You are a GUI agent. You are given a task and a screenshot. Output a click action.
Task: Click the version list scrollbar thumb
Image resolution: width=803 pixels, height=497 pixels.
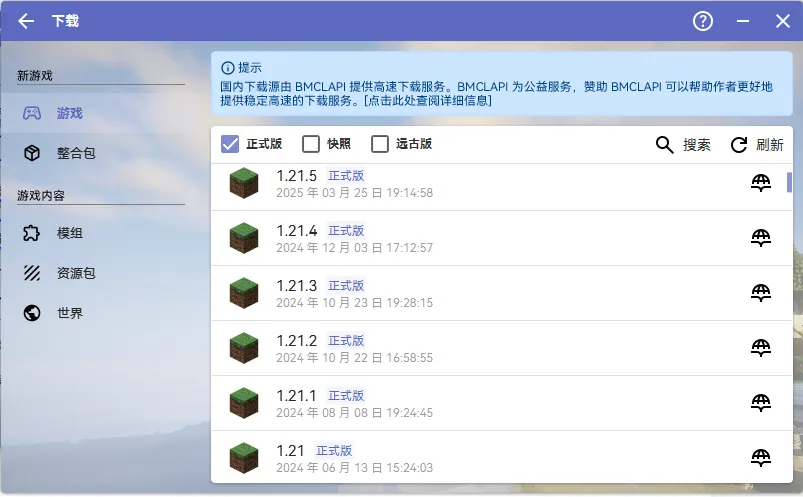coord(789,181)
